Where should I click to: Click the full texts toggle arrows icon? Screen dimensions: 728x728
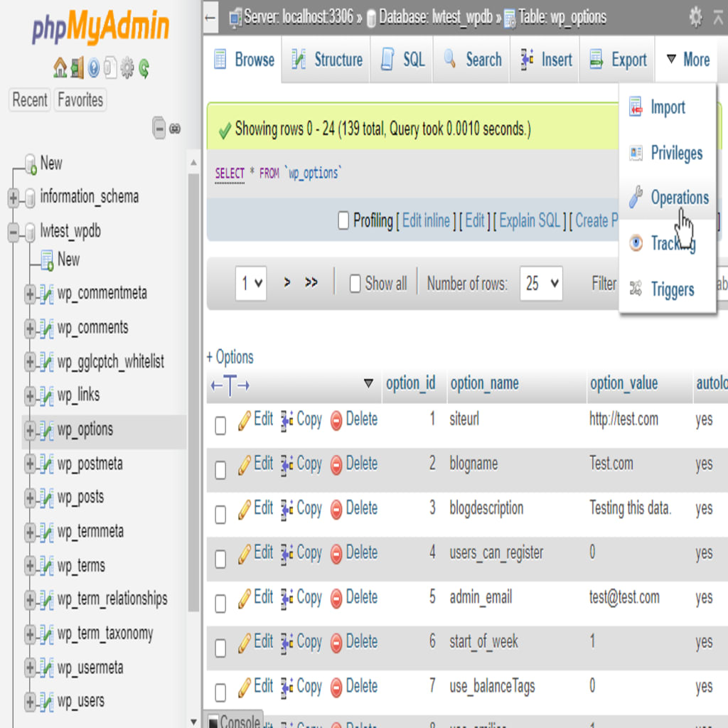(230, 385)
